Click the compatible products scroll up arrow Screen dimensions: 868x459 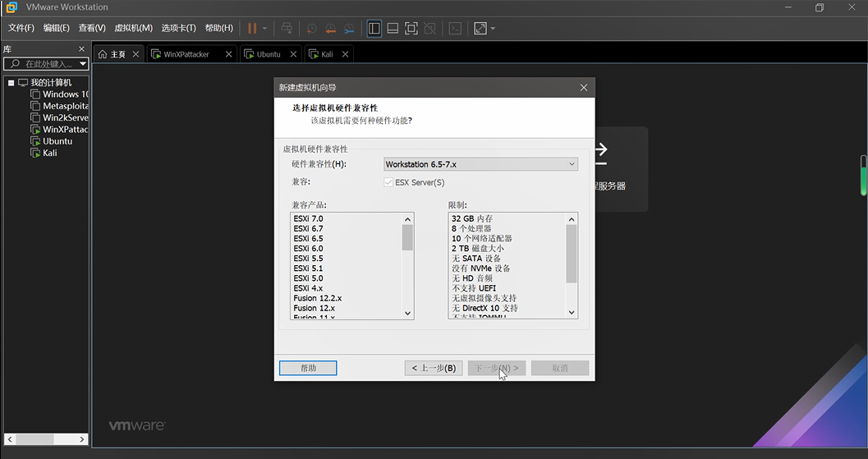click(408, 219)
